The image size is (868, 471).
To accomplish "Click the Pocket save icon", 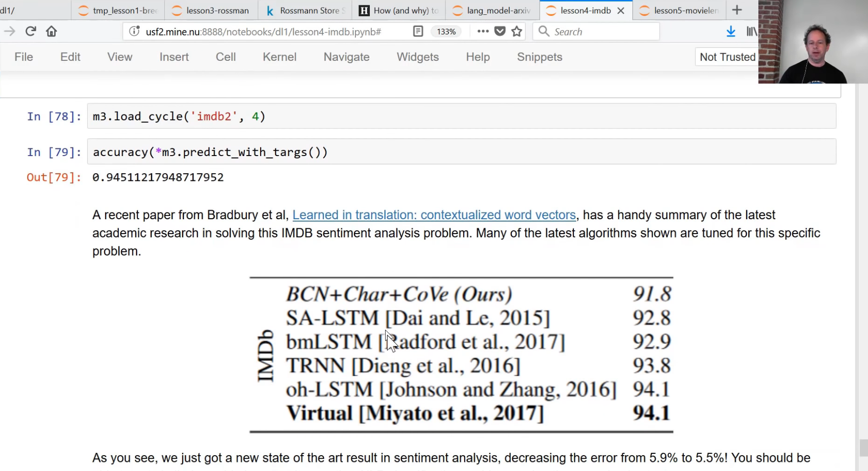I will (500, 32).
